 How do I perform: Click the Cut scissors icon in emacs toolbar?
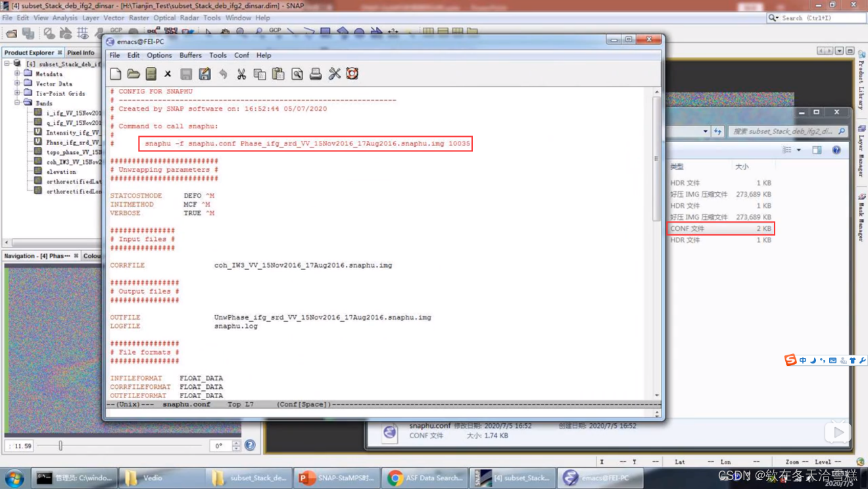(241, 74)
